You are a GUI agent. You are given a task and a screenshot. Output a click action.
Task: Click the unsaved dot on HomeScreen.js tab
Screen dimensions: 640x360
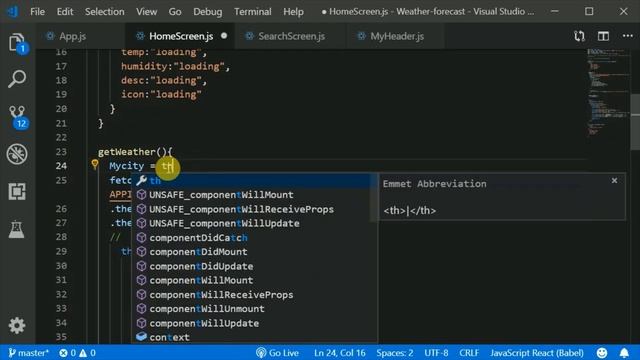[224, 36]
